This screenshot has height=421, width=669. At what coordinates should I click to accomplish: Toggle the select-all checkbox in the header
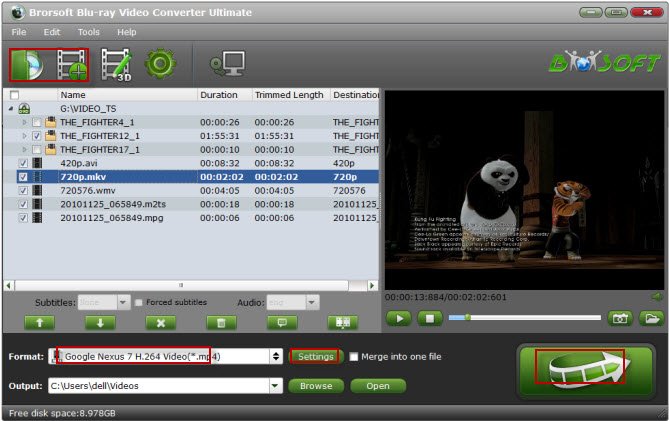(15, 95)
